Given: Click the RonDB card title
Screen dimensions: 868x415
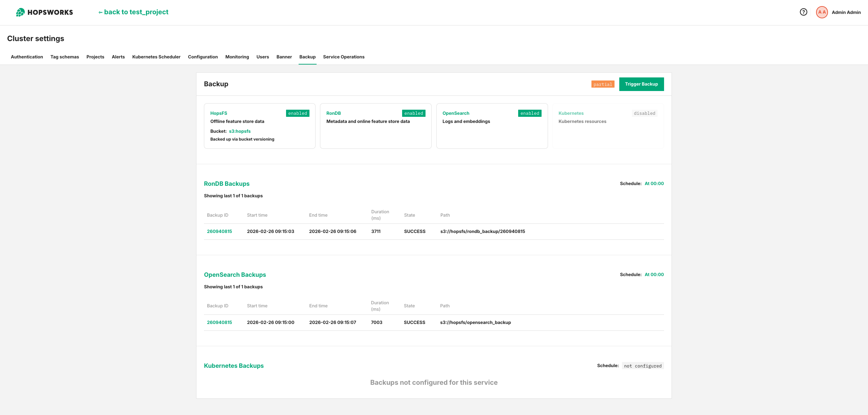Looking at the screenshot, I should coord(334,113).
